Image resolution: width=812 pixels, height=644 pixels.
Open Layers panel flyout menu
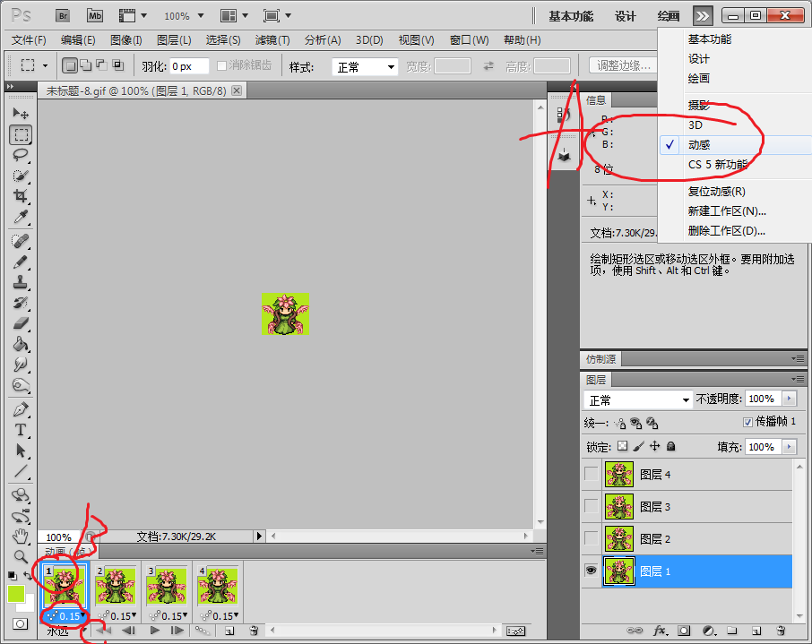[798, 380]
